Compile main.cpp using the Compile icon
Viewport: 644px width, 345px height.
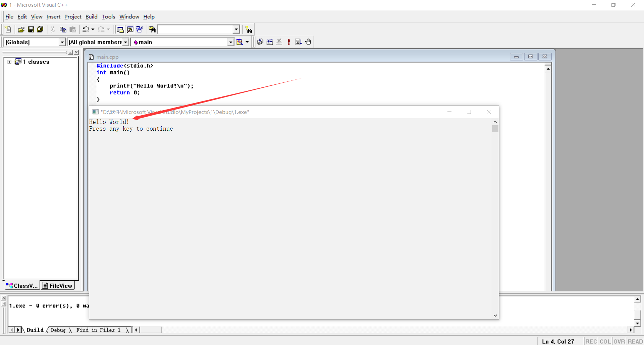click(260, 42)
